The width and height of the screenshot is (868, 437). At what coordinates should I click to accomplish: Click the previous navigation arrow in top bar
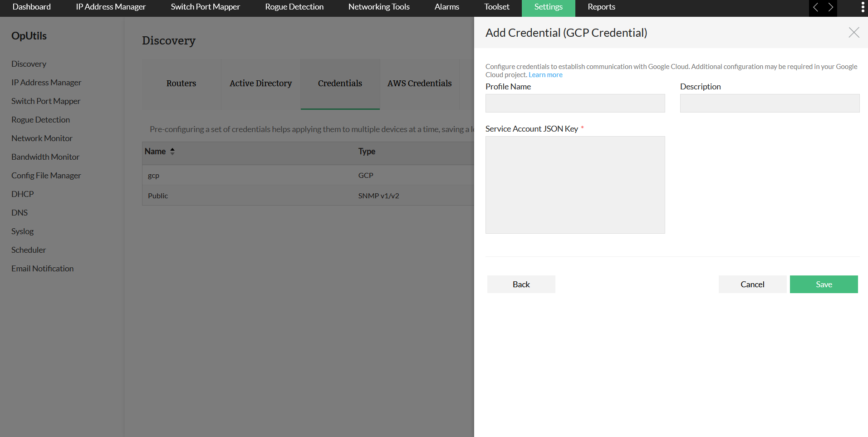[x=816, y=7]
